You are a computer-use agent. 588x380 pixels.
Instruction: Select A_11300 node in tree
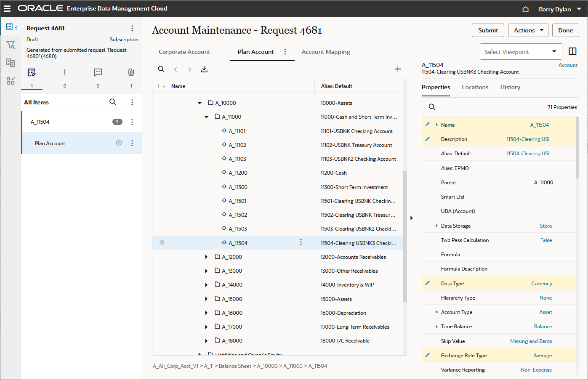(238, 187)
